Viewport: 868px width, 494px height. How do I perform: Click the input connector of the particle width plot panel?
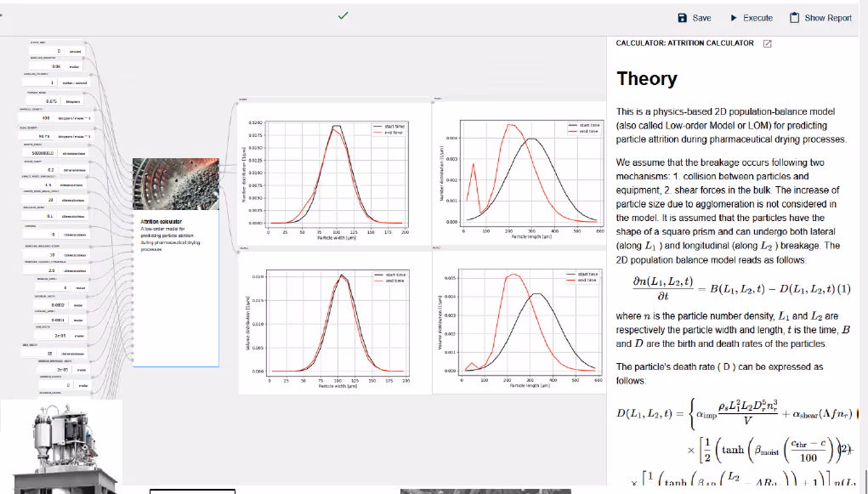(x=235, y=102)
